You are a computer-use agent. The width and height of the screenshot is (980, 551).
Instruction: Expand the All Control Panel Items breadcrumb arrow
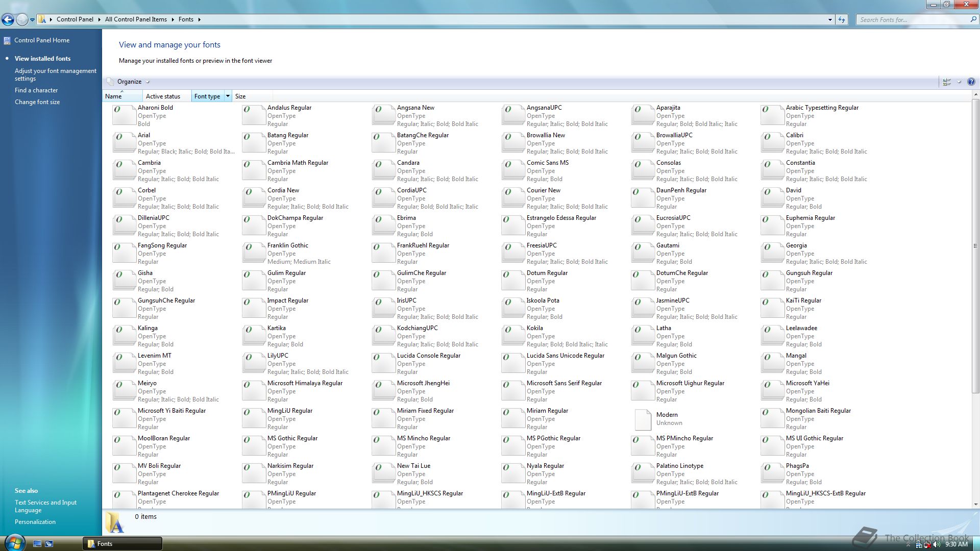pyautogui.click(x=173, y=19)
